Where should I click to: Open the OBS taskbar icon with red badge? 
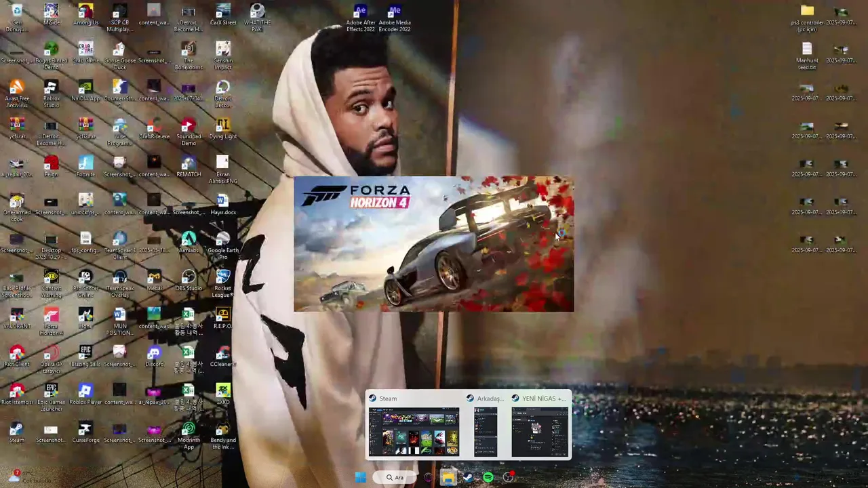508,477
